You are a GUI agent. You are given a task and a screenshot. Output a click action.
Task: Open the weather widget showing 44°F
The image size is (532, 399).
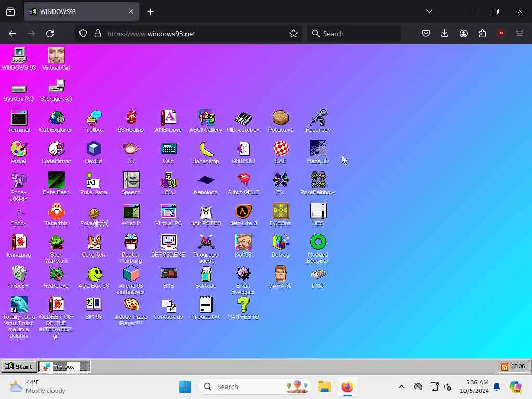pos(38,387)
